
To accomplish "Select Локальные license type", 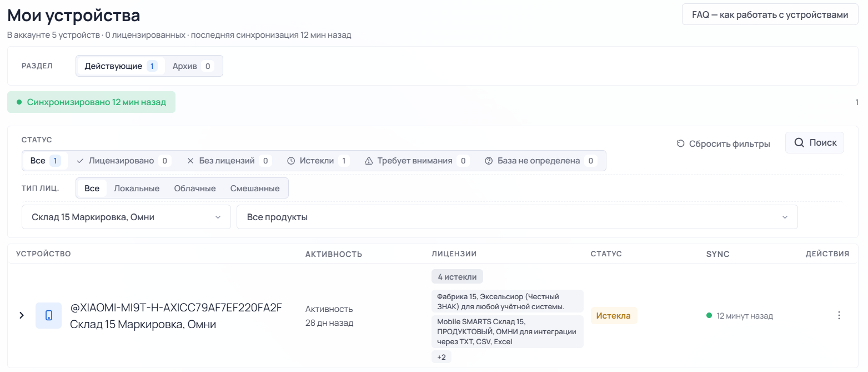I will (137, 188).
